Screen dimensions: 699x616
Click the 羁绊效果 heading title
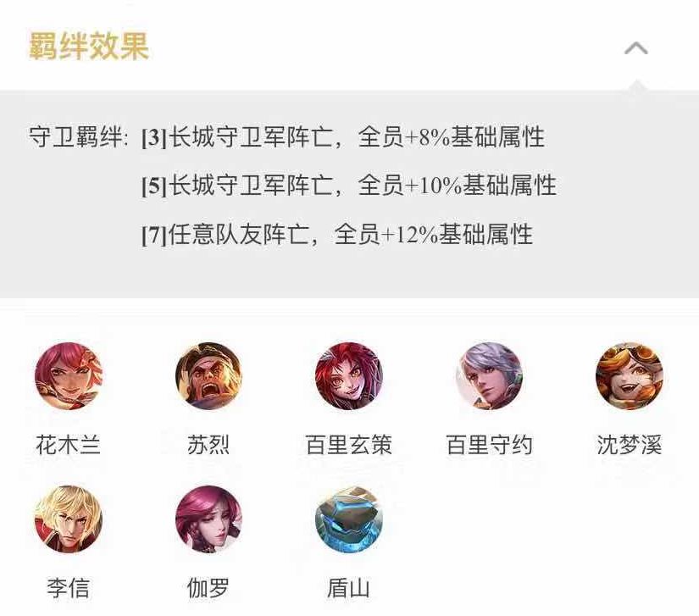coord(89,46)
